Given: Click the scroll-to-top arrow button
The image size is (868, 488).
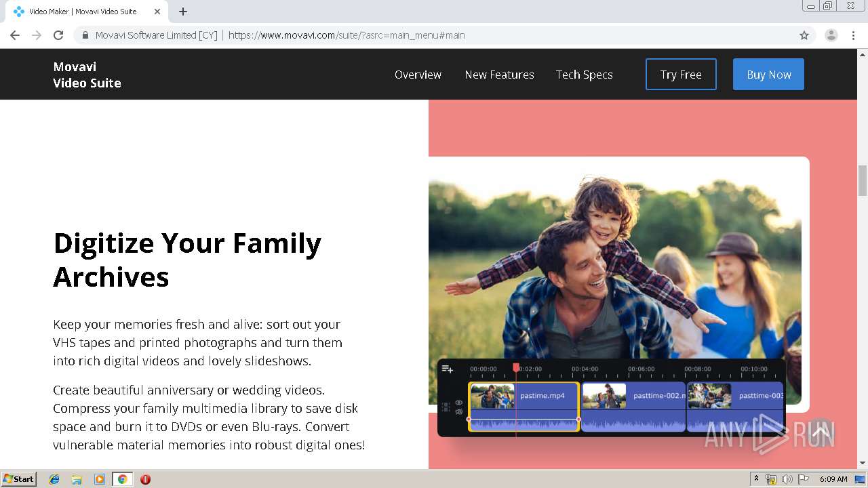Looking at the screenshot, I should click(821, 432).
